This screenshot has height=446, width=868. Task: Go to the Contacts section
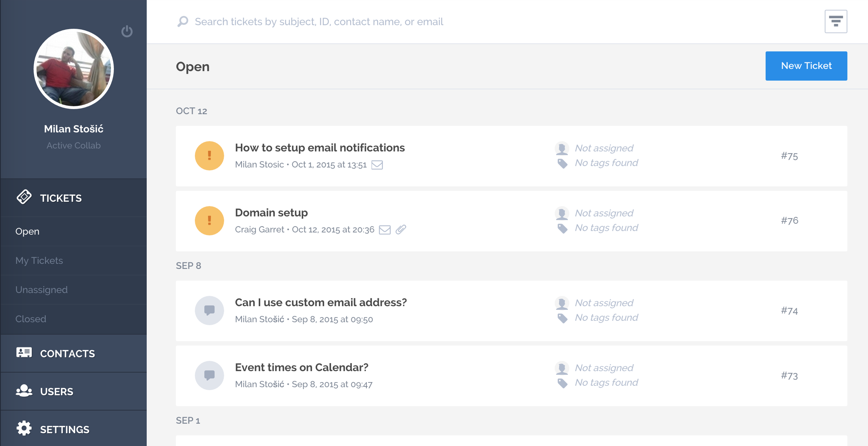coord(67,354)
